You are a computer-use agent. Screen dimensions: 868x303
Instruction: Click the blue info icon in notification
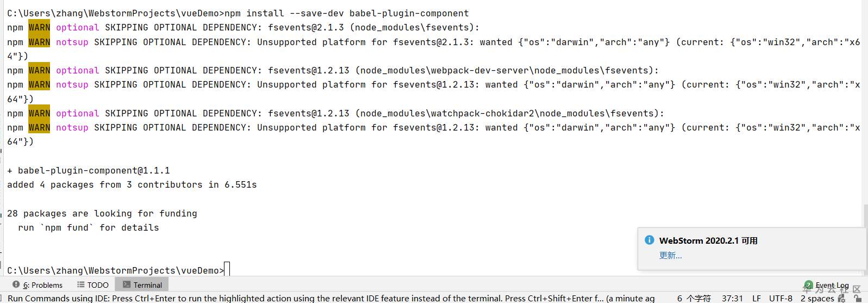pyautogui.click(x=649, y=240)
